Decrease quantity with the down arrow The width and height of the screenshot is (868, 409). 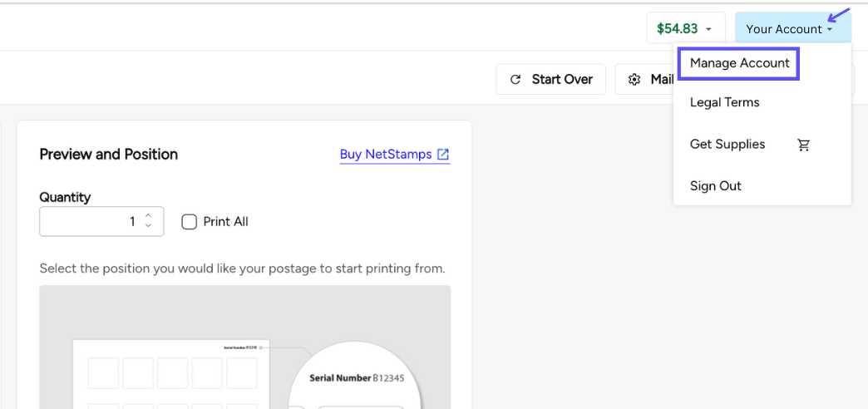tap(148, 226)
